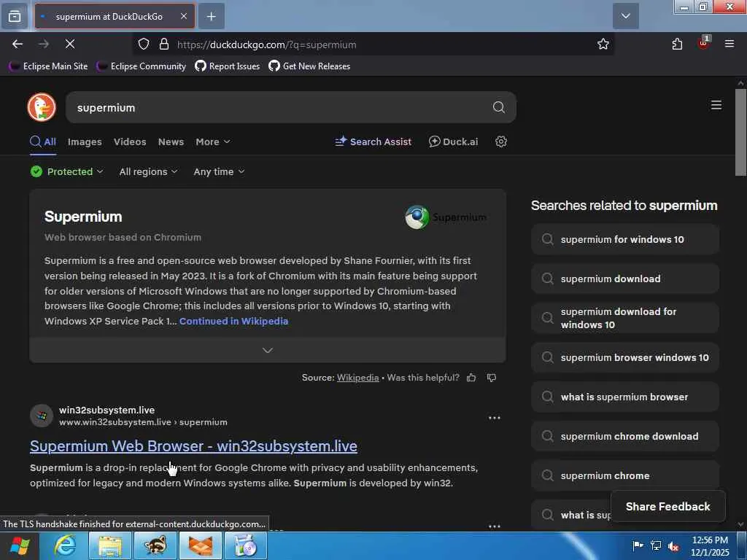Click Share Feedback button
This screenshot has width=747, height=560.
(668, 507)
